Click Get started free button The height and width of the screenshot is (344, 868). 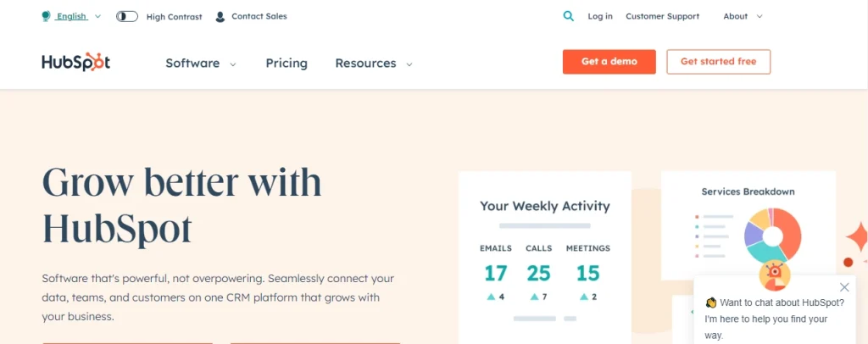tap(718, 62)
